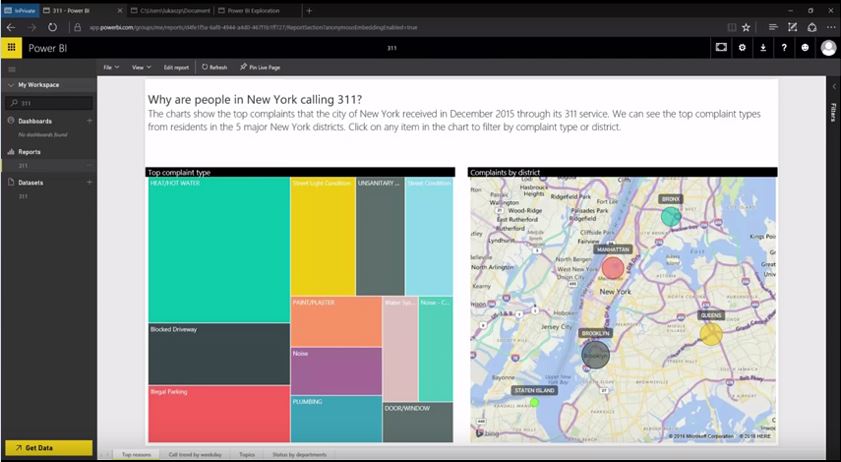Screen dimensions: 841x462
Task: Switch to the Documents file browser tab
Action: 171,11
